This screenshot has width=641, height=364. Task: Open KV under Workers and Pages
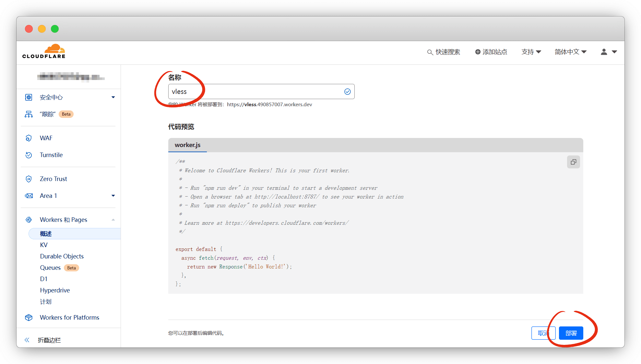(x=44, y=245)
